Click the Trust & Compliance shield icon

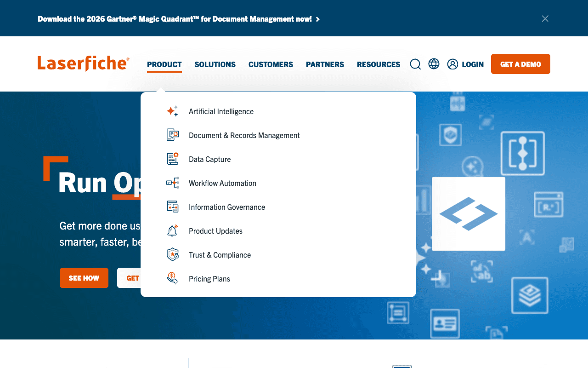(x=172, y=255)
